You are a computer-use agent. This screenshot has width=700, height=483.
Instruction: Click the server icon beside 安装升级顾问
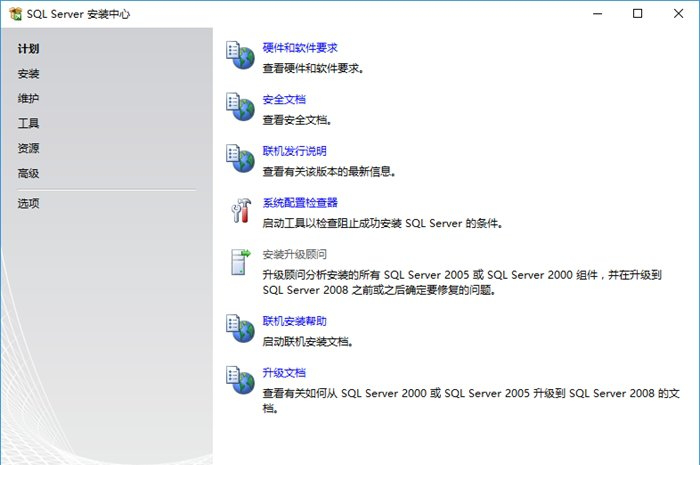(240, 262)
